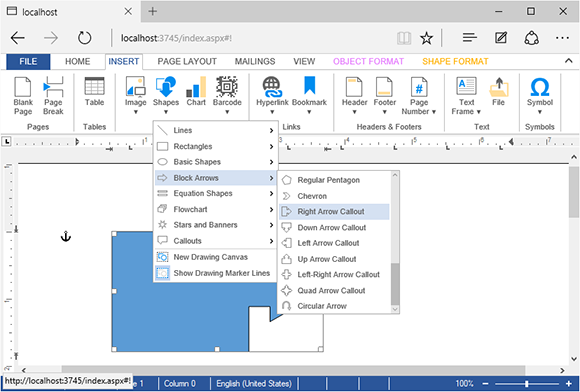Viewport: 580px width, 392px height.
Task: Choose New Drawing Canvas
Action: click(215, 257)
